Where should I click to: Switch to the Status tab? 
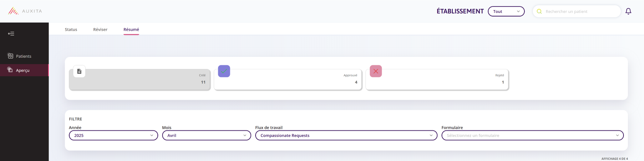point(71,29)
